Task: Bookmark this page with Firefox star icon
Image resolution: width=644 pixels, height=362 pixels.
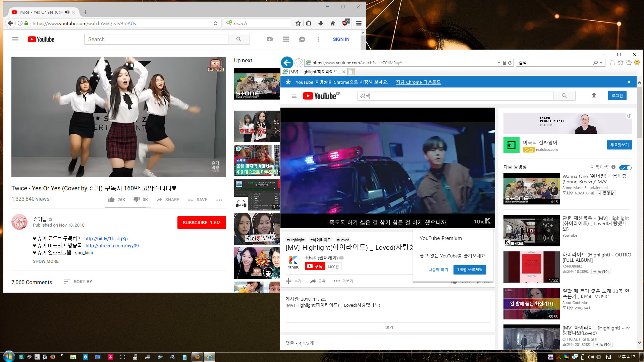Action: 298,23
